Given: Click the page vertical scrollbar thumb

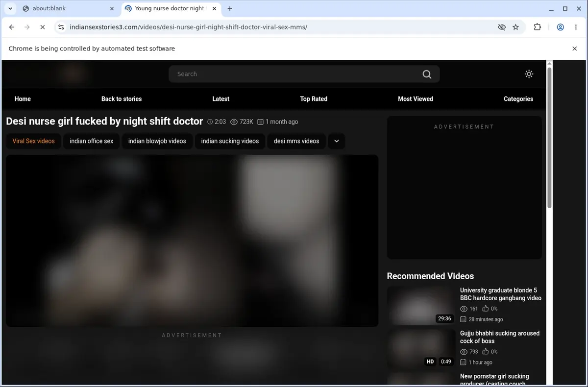Looking at the screenshot, I should coord(549,137).
